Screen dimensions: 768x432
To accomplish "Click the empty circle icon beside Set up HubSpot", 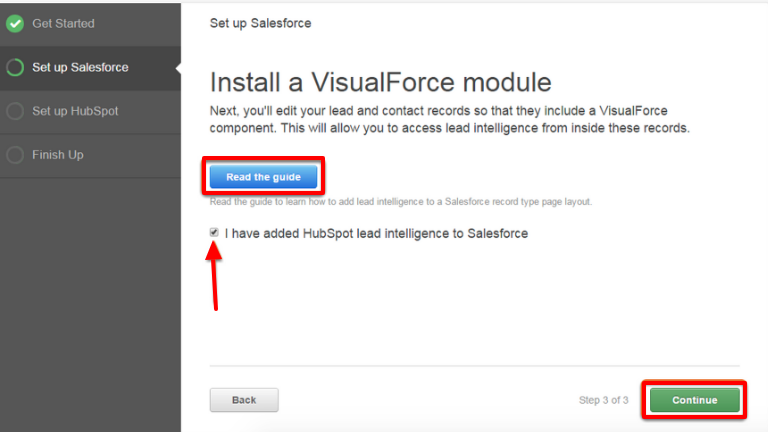I will [x=15, y=111].
